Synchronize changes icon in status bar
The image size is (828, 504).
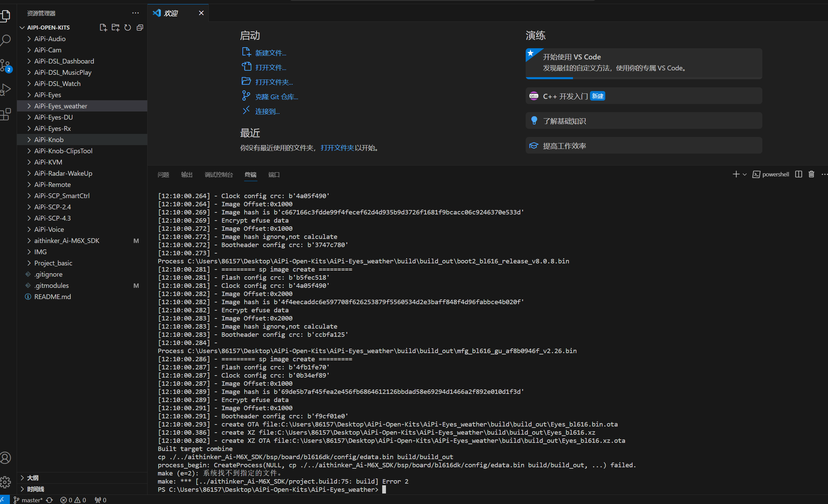pyautogui.click(x=50, y=500)
